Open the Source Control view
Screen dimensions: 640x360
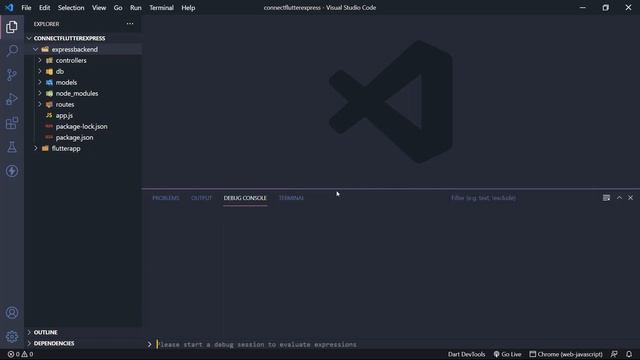12,75
